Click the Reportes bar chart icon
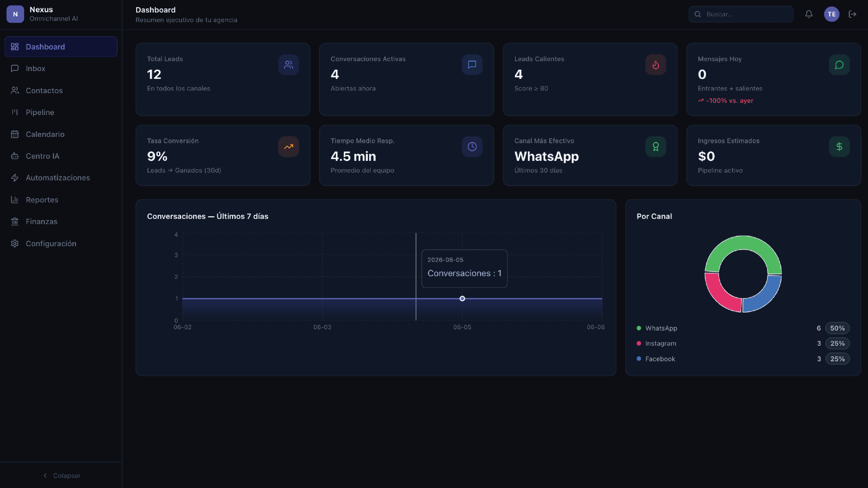Screen dimensions: 868x488 click(x=15, y=199)
